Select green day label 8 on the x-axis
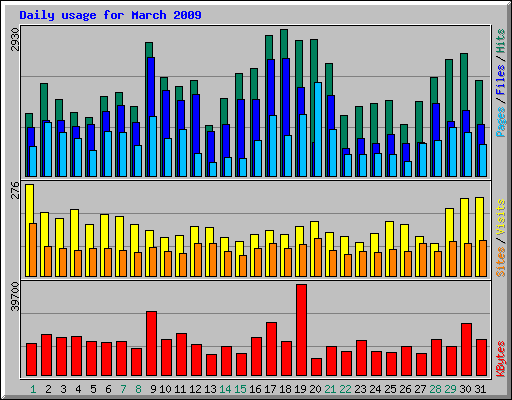The width and height of the screenshot is (512, 400). (138, 389)
